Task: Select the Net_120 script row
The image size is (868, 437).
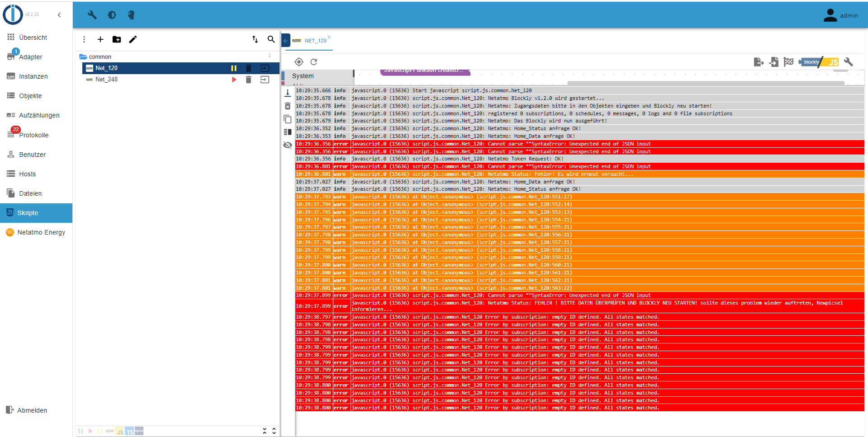Action: coord(181,68)
